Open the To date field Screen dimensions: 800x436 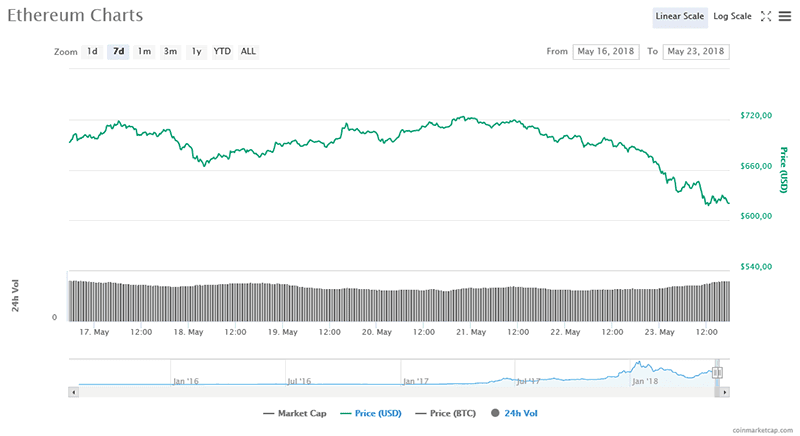click(x=696, y=51)
